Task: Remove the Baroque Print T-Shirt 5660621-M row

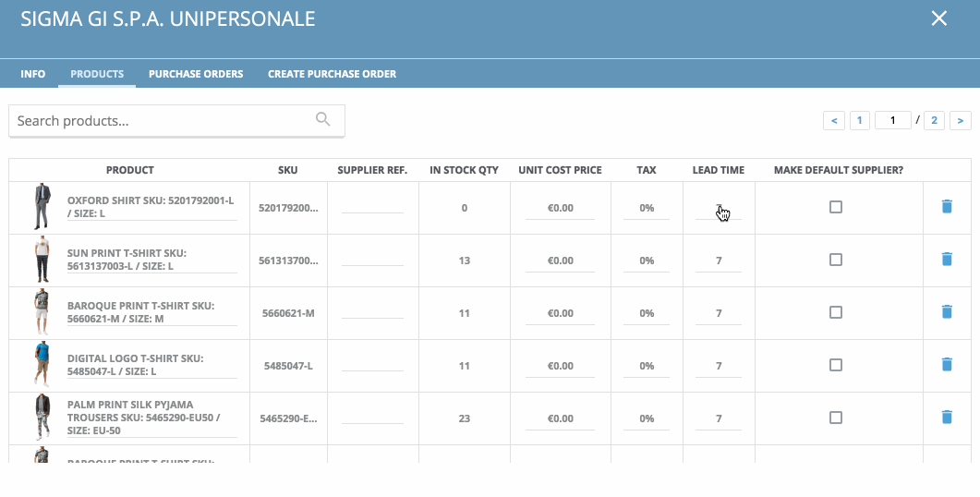Action: [946, 311]
